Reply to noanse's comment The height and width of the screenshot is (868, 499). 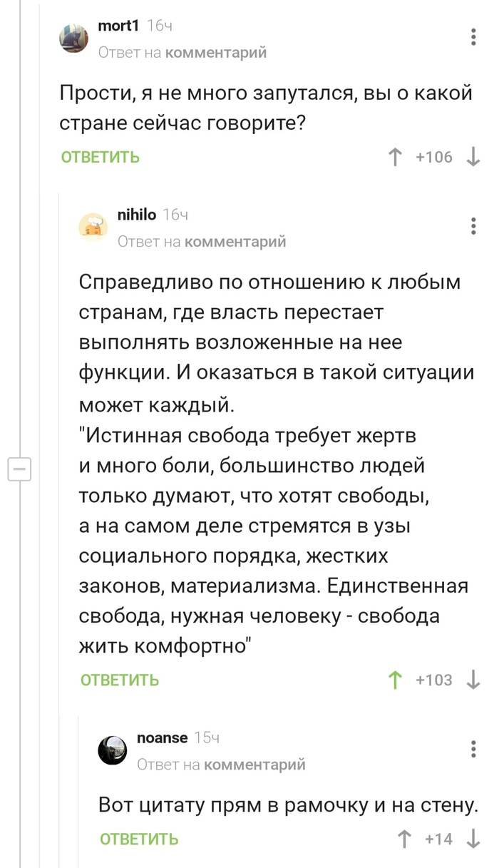coord(139,839)
